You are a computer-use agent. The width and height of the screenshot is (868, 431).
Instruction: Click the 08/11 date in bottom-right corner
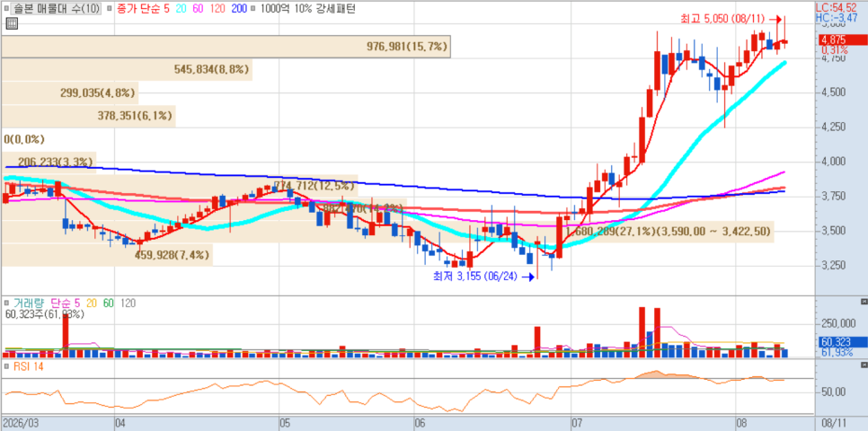click(832, 423)
